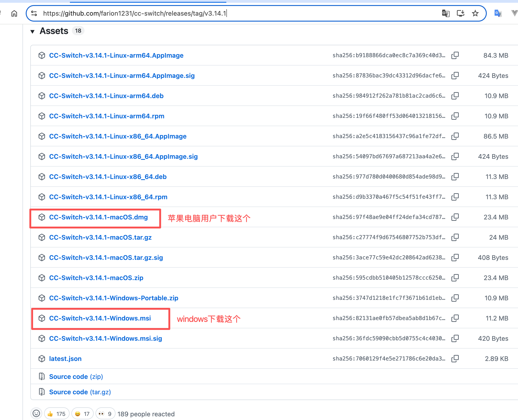Download CC-Switch-v3.14.1-Linux-arm64.AppImage
518x420 pixels.
(x=116, y=55)
